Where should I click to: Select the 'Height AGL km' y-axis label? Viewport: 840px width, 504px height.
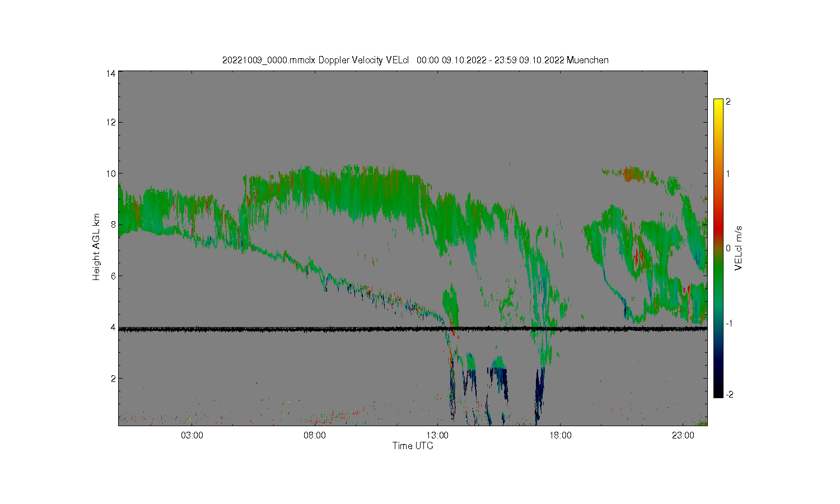coord(96,247)
